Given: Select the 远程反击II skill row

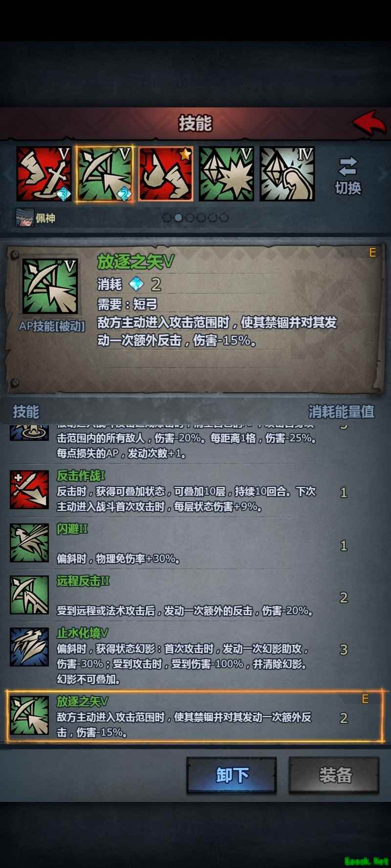Looking at the screenshot, I should coord(195,595).
